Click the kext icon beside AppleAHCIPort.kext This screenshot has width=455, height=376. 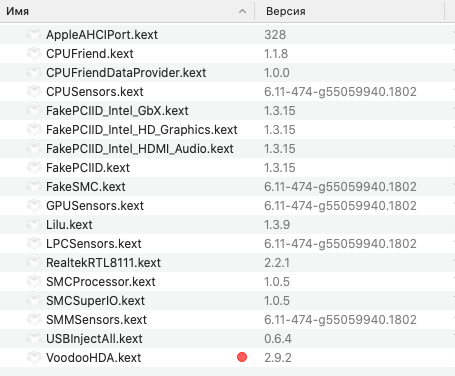(34, 34)
